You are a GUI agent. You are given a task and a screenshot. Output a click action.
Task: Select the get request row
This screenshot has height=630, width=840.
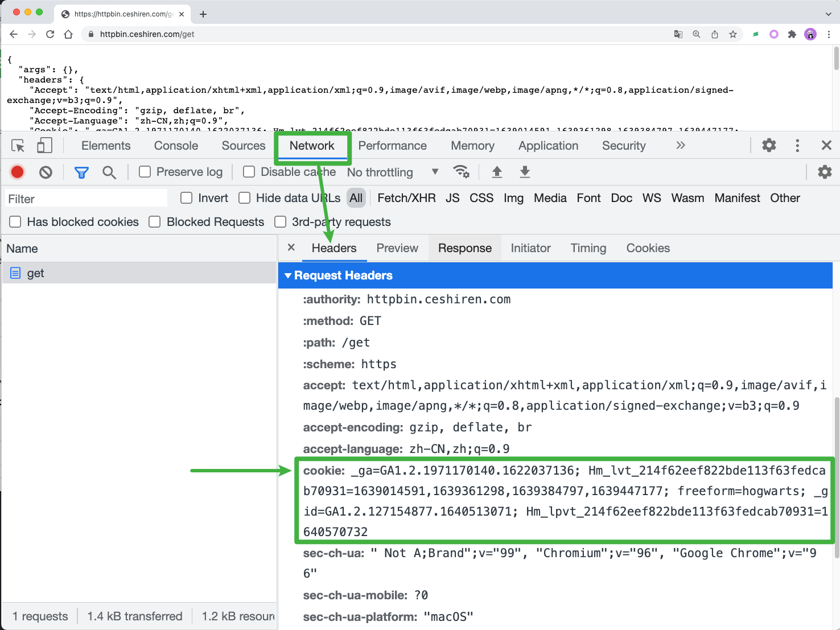35,273
